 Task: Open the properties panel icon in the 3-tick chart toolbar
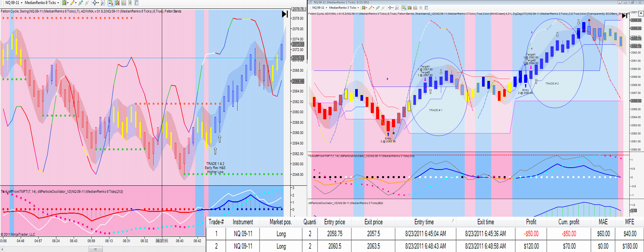coord(427,8)
